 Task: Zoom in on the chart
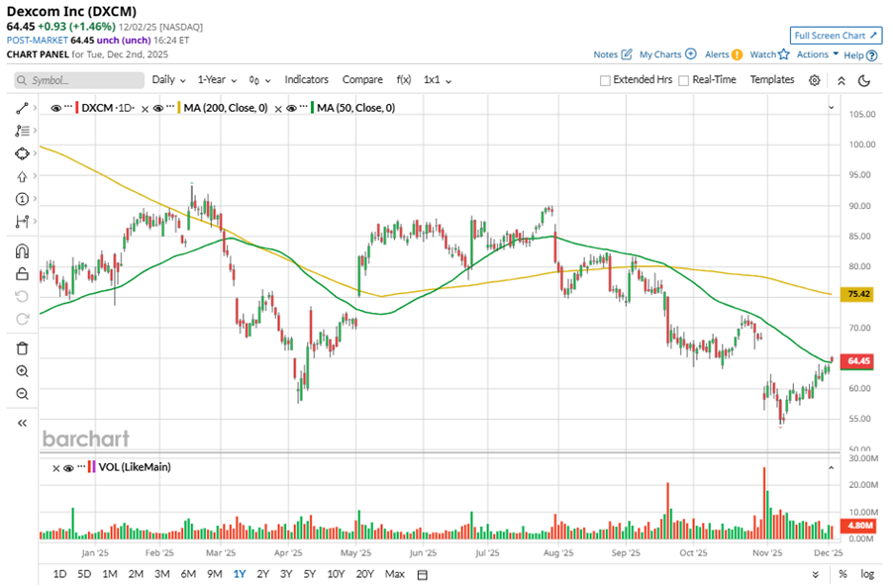tap(22, 371)
